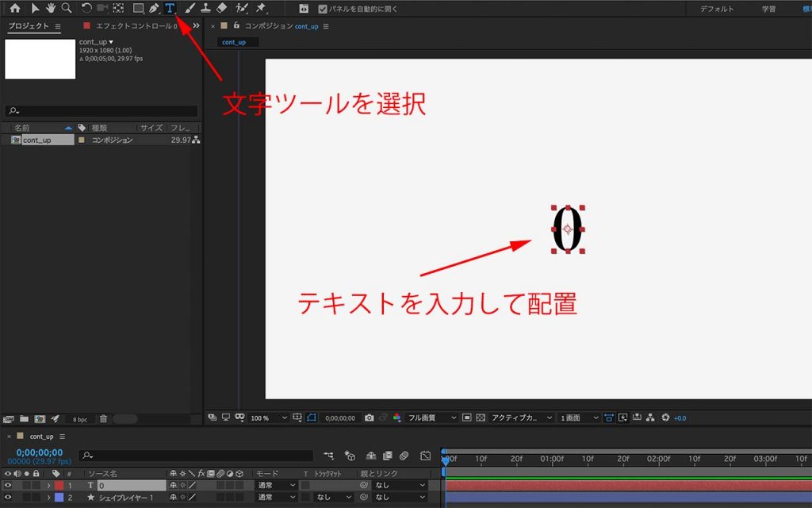Open layer 1 モード 通常 dropdown

(x=277, y=485)
